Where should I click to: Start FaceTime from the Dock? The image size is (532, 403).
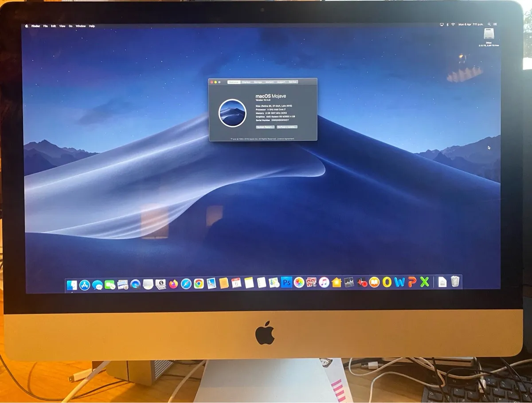coord(110,284)
